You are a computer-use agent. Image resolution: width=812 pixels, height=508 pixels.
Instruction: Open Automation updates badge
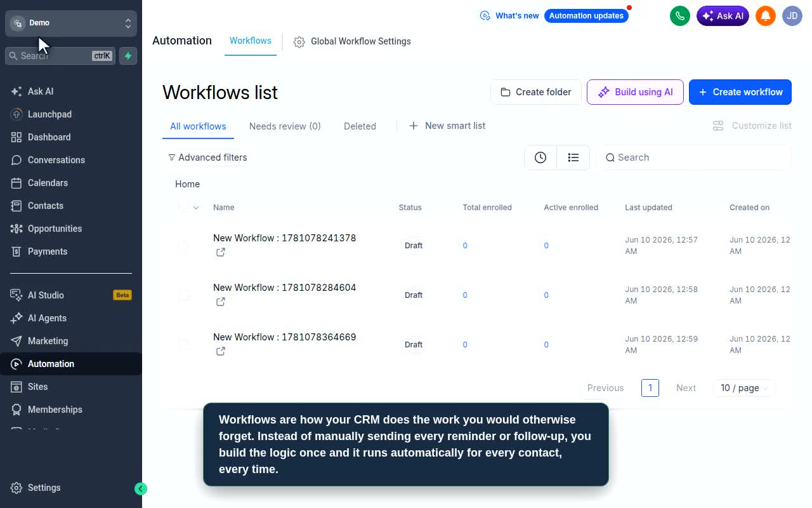point(586,16)
